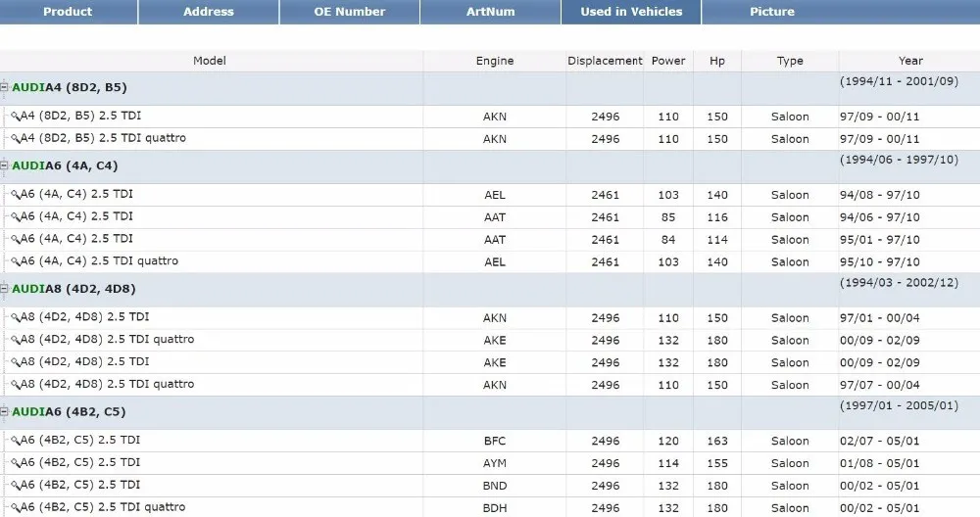
Task: Open the OE Number tab
Action: 350,12
